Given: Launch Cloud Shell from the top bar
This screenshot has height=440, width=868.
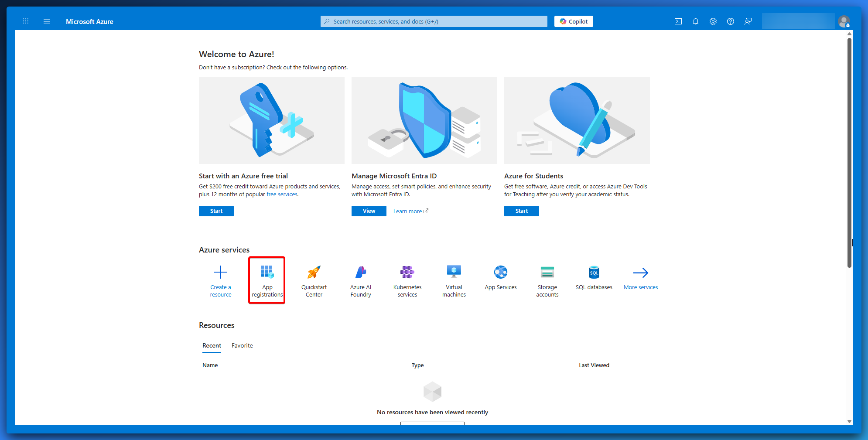Looking at the screenshot, I should (x=678, y=21).
